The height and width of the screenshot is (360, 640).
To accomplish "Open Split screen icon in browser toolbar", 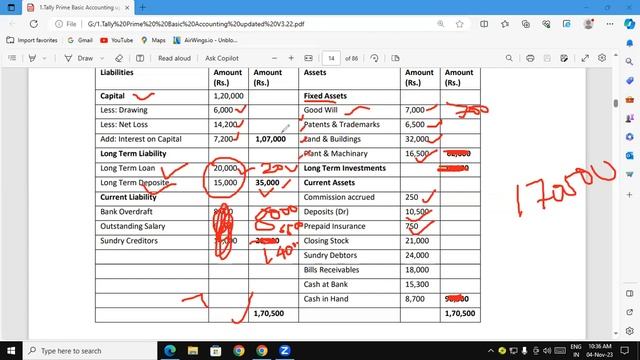I will pos(484,24).
